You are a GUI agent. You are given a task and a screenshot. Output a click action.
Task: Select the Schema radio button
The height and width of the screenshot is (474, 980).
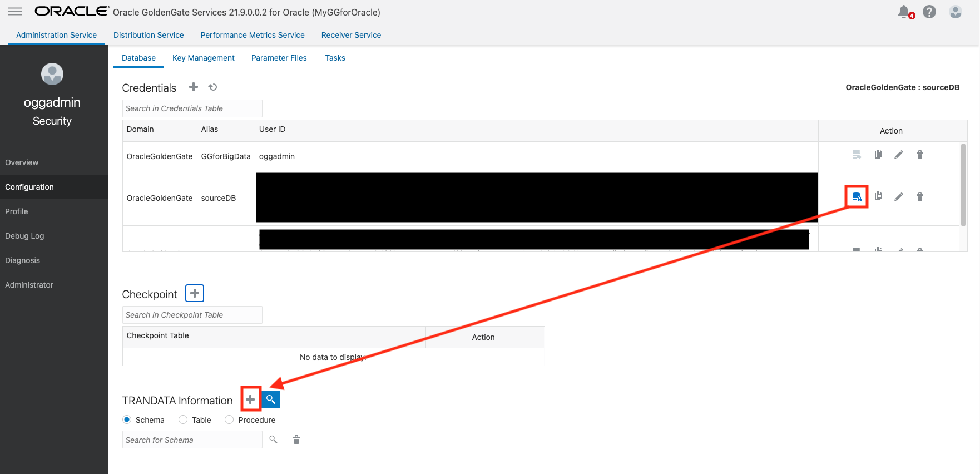click(x=127, y=419)
